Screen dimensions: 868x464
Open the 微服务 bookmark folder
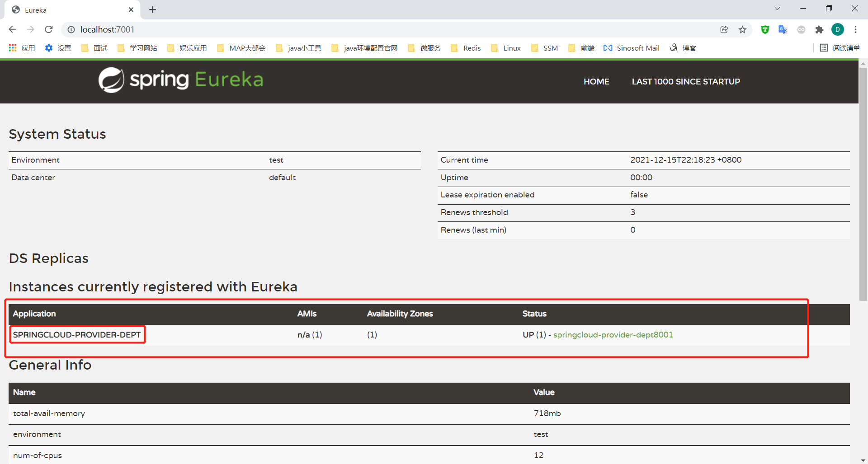[x=424, y=48]
